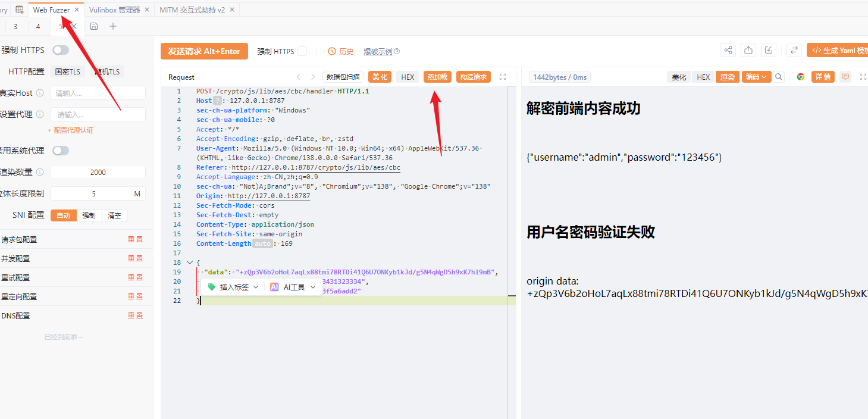Toggle the 强制 HTTPS switch in sidebar
868x419 pixels.
[61, 50]
